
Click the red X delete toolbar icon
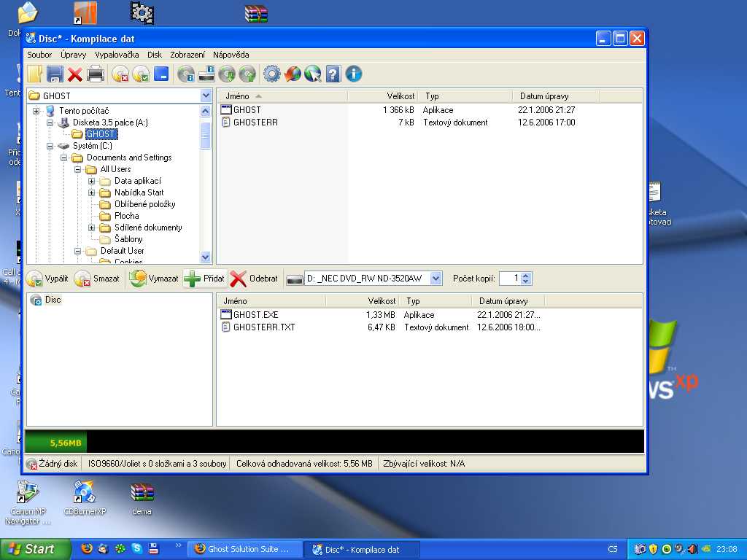75,74
